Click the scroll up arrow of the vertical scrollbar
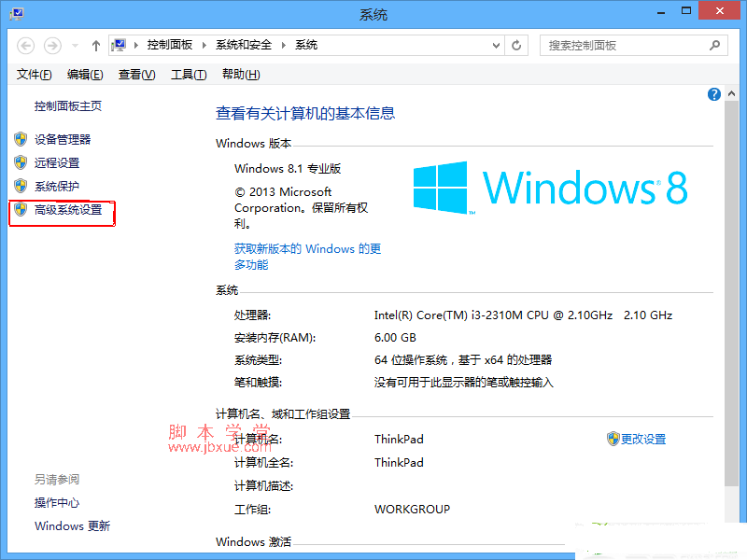This screenshot has height=560, width=747. 731,94
